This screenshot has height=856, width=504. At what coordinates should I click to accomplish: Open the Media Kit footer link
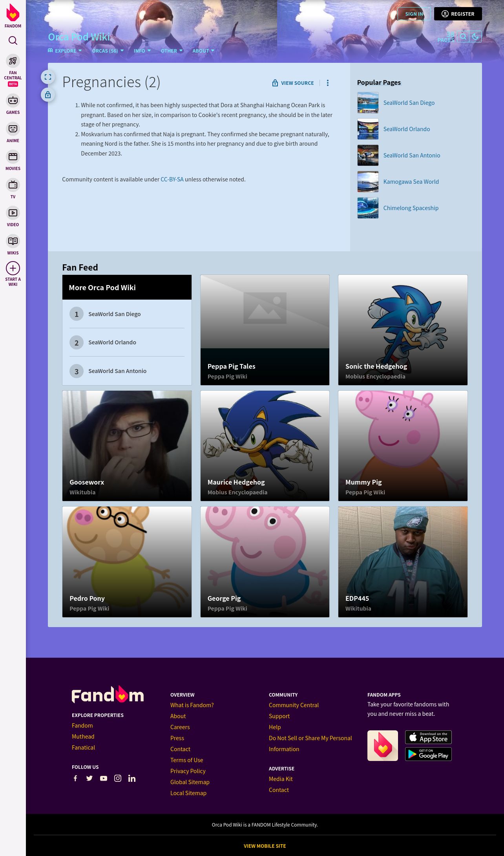click(x=281, y=779)
